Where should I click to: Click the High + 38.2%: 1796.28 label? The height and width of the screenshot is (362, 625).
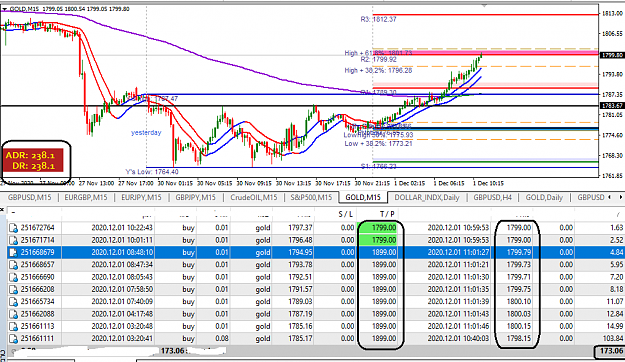point(378,71)
